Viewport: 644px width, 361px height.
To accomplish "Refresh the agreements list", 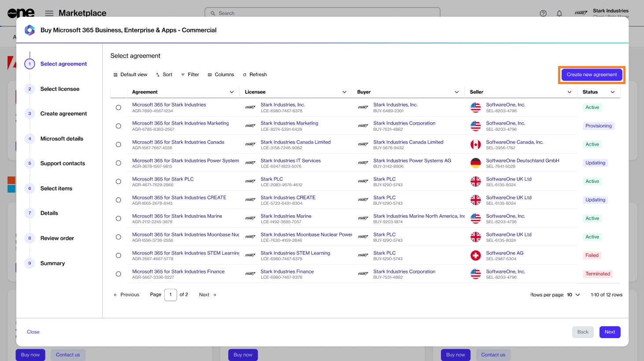I will [255, 75].
